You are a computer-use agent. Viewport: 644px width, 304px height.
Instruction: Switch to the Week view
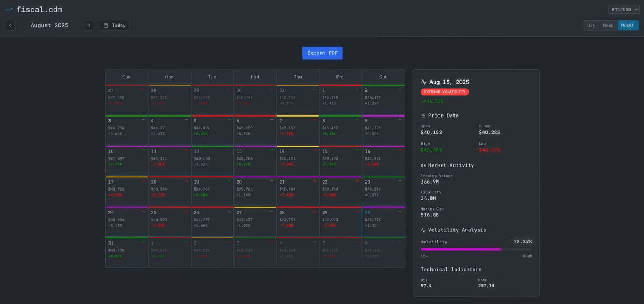(x=608, y=25)
